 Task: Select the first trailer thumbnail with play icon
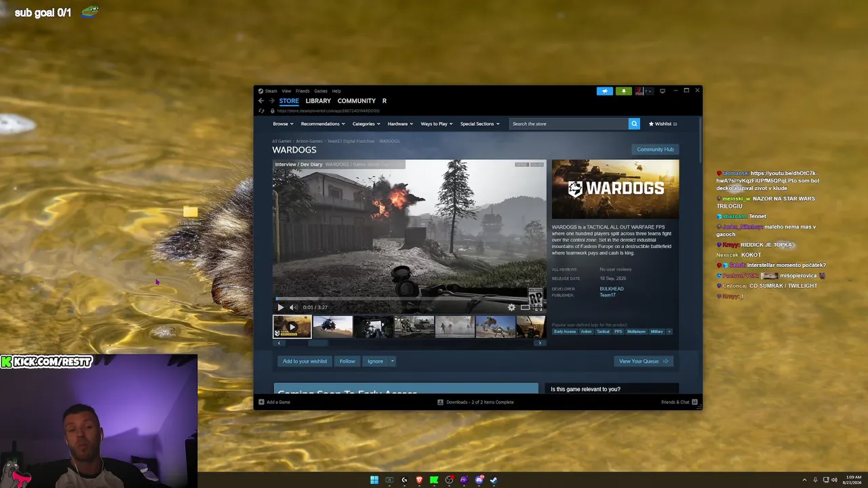[292, 327]
